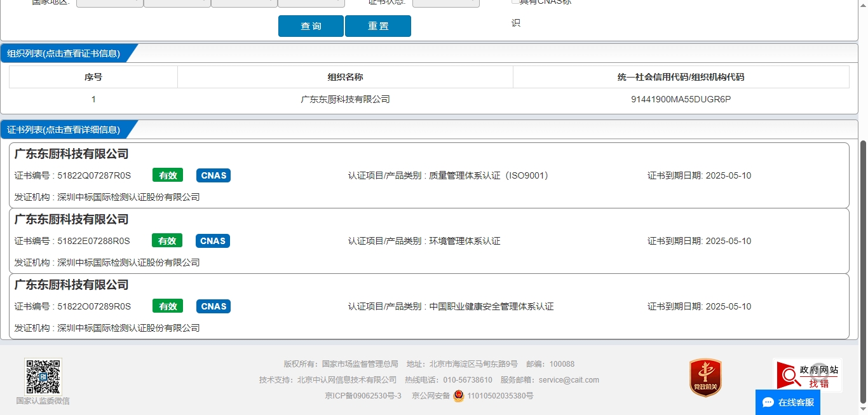
Task: Click the 有效 badge for certificate 51822E07288R0S
Action: [167, 241]
